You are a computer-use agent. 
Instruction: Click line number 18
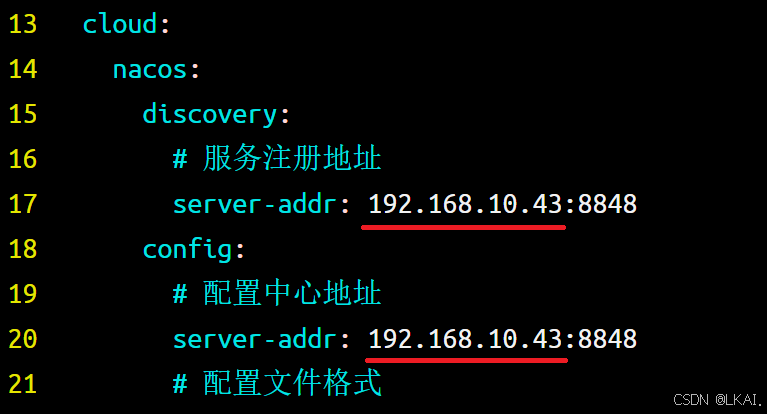[23, 249]
